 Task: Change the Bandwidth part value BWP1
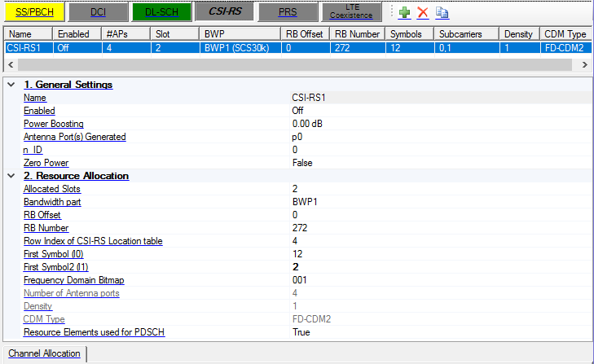441,202
